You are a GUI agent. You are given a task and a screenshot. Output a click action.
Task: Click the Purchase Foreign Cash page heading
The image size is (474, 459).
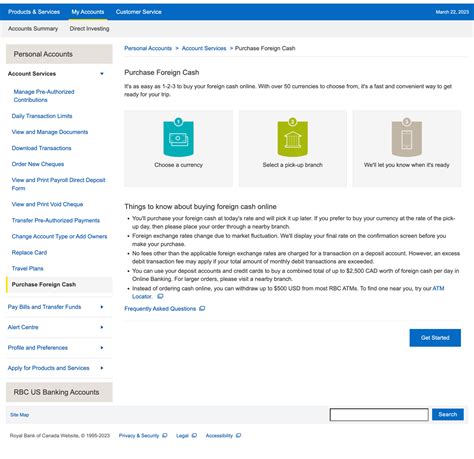pos(162,72)
